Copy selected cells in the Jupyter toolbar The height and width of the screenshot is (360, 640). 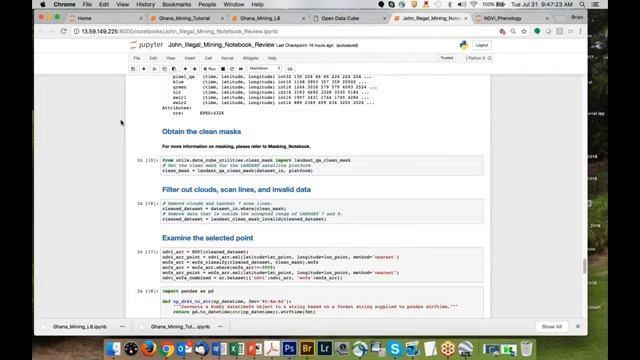tap(164, 69)
